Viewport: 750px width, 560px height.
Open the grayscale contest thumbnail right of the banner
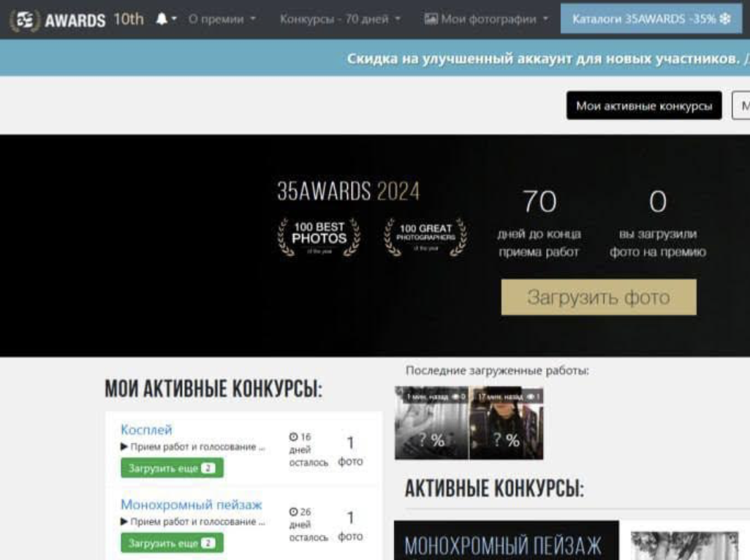point(685,545)
